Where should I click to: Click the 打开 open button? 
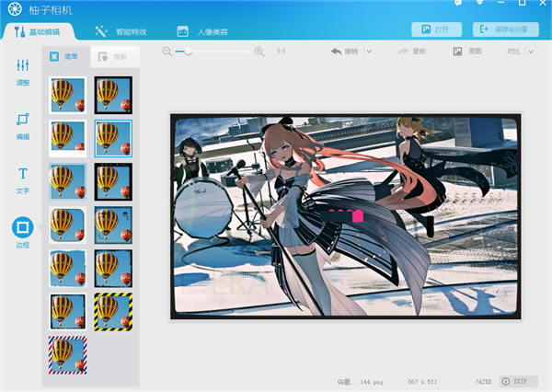[436, 29]
